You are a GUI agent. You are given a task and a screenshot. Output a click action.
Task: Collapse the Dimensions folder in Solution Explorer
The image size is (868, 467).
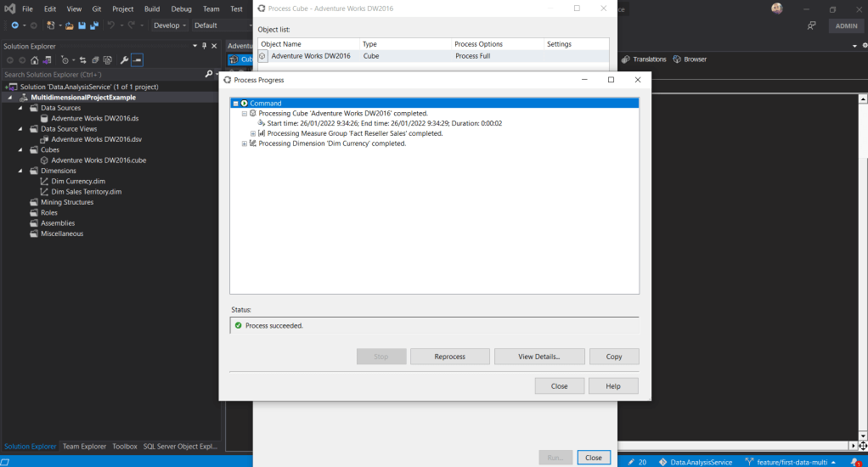[24, 171]
